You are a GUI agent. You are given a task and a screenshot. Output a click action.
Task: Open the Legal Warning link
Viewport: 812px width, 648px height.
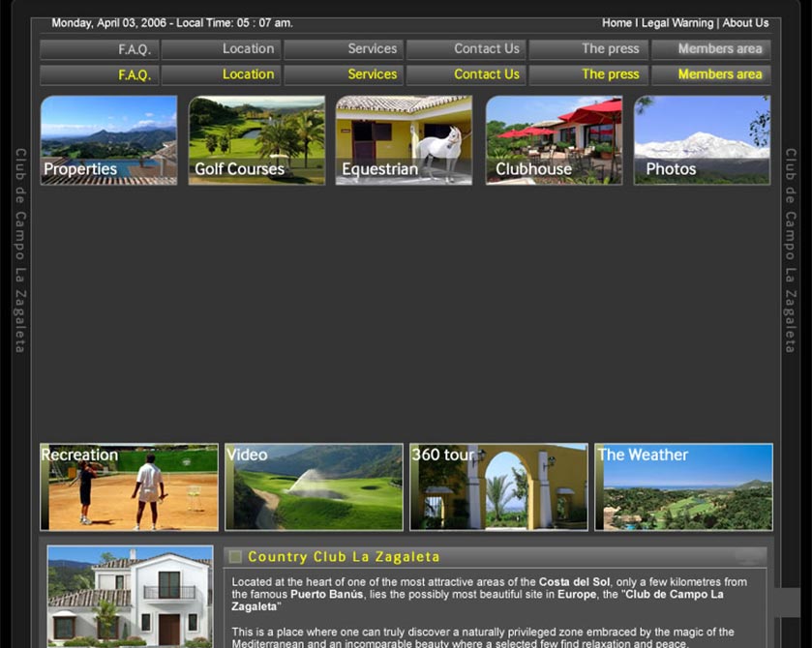coord(677,23)
